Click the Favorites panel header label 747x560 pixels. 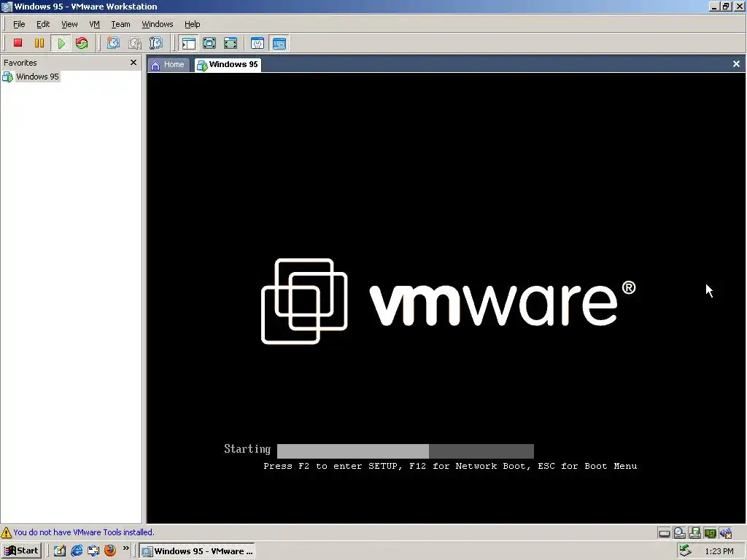click(20, 63)
